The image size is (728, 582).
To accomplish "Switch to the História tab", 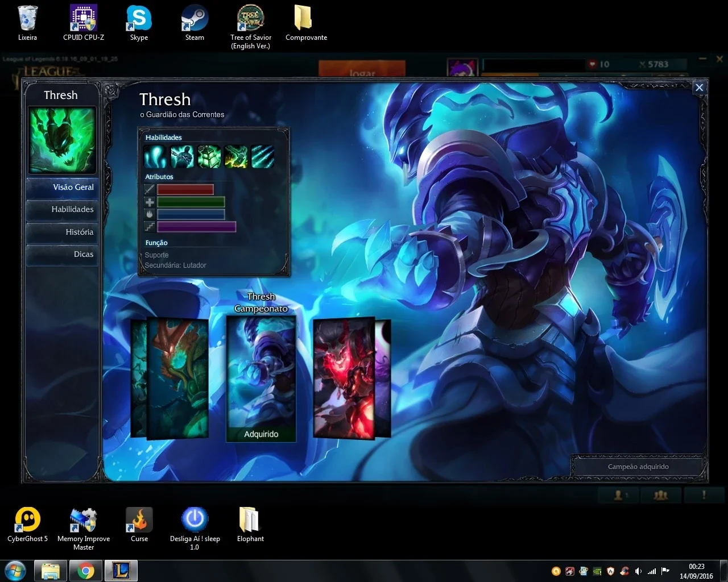I will [63, 232].
